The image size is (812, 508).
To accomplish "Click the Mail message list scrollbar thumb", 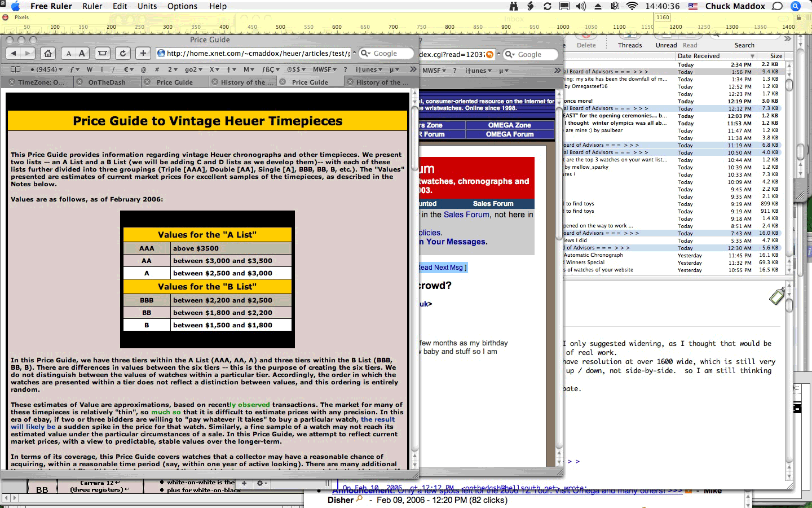I will (789, 85).
